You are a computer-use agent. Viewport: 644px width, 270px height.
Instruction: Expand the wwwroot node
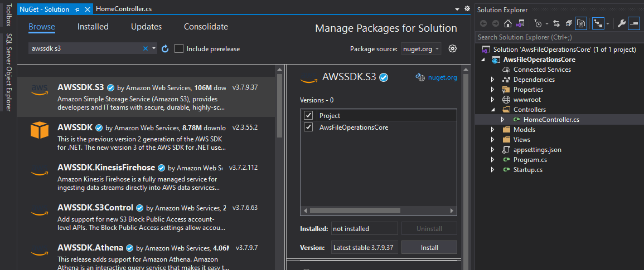pyautogui.click(x=493, y=100)
